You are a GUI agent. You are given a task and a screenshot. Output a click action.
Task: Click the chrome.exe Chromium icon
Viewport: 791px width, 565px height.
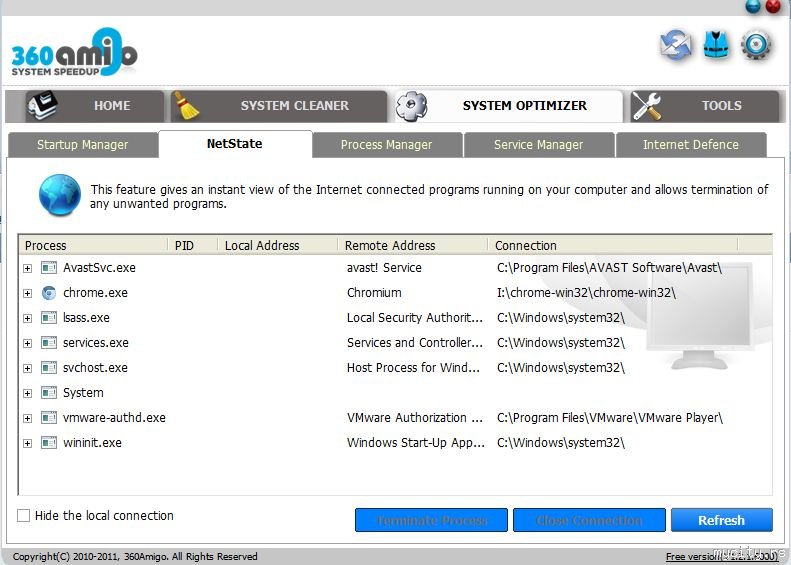tap(49, 293)
